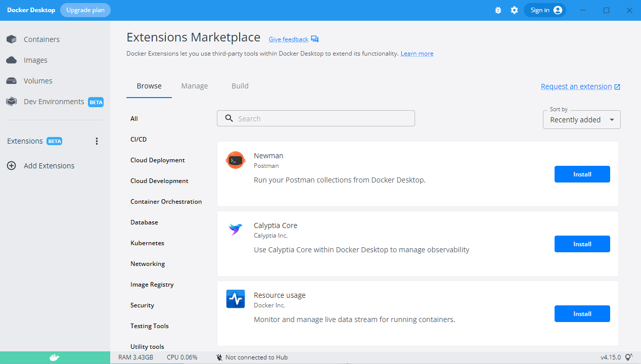
Task: Open the Sort by dropdown
Action: 581,120
